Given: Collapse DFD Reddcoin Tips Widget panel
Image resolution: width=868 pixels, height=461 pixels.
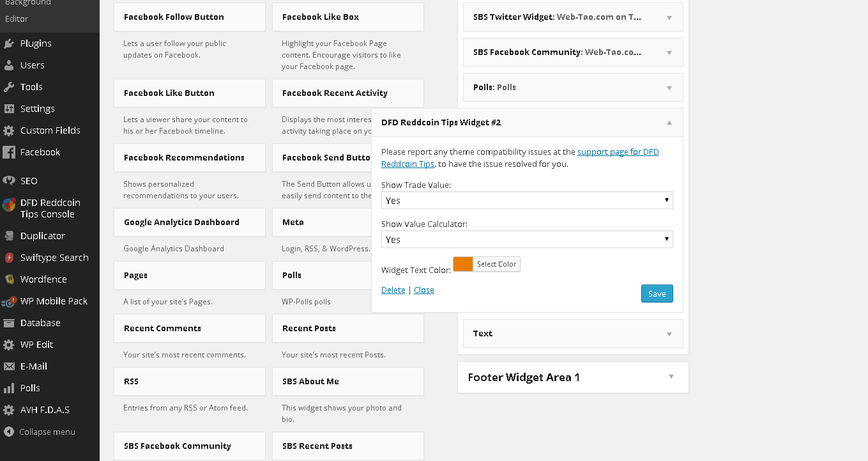Looking at the screenshot, I should (x=669, y=122).
